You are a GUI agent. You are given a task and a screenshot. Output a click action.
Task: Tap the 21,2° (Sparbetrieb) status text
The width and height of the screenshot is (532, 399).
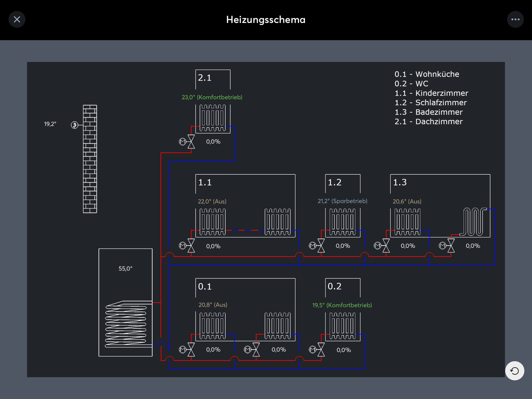343,201
